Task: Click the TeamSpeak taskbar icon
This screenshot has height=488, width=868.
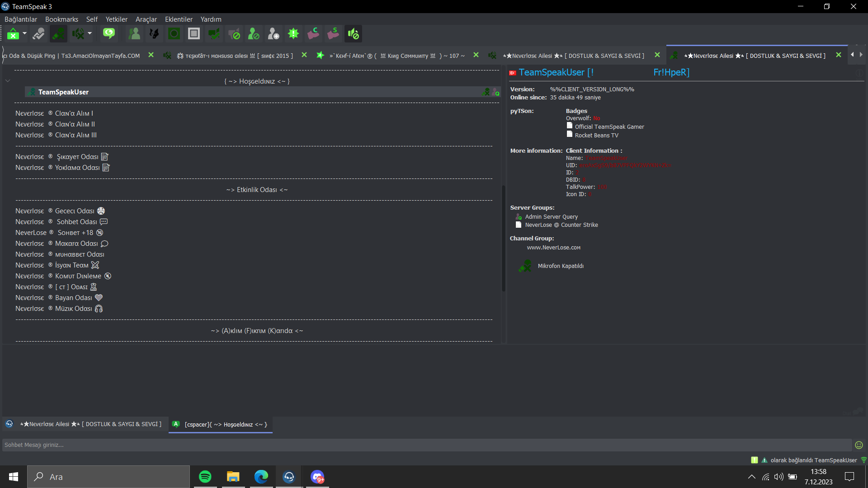Action: pos(289,477)
